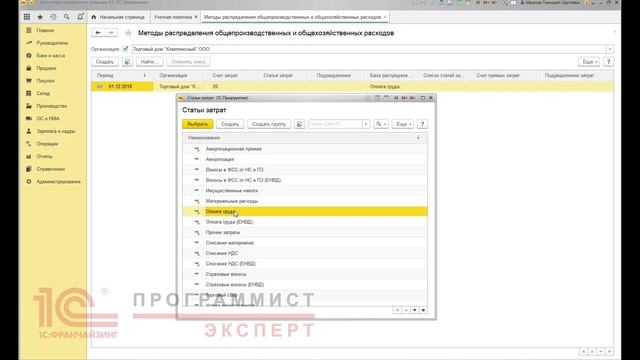Switch to Учетная политика tab

[x=173, y=17]
